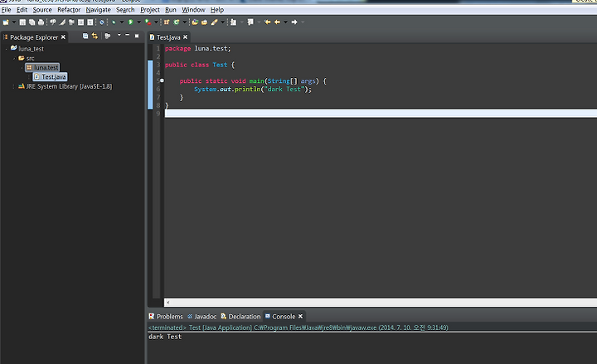Click the Last Edit Location arrow icon
The image size is (597, 364).
[x=268, y=22]
